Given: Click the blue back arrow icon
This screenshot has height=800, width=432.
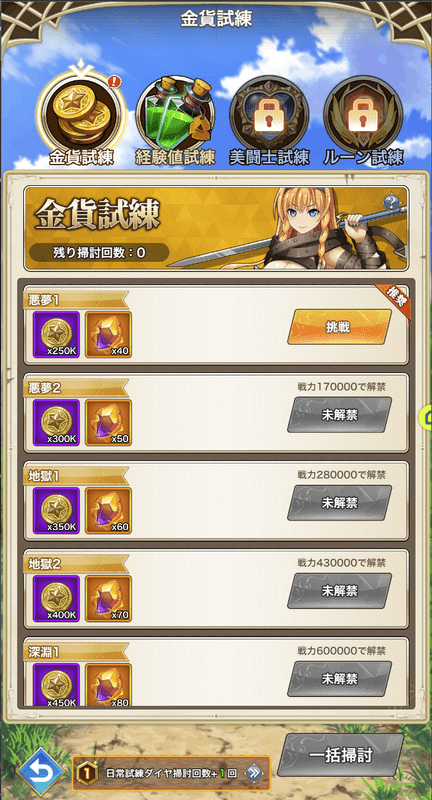Looking at the screenshot, I should click(41, 772).
